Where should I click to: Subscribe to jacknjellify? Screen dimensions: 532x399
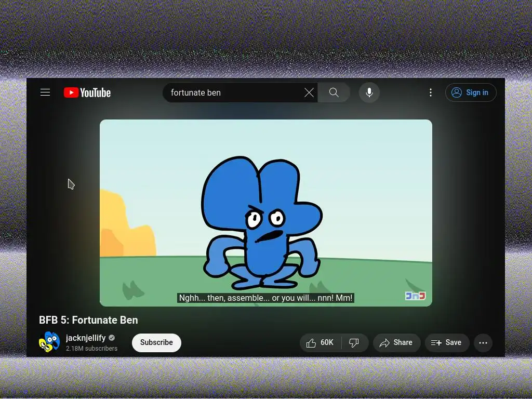(156, 343)
